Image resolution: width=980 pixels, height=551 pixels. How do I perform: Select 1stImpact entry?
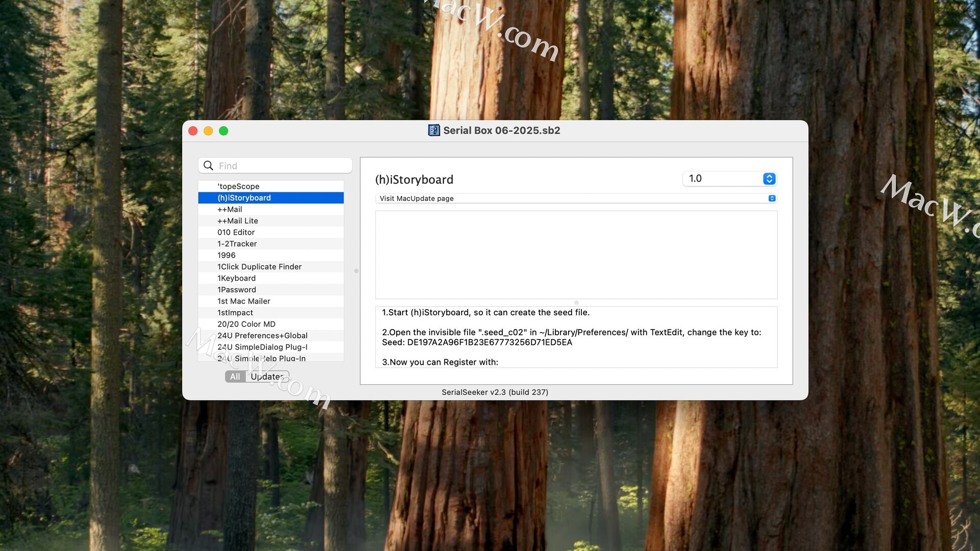pyautogui.click(x=271, y=313)
